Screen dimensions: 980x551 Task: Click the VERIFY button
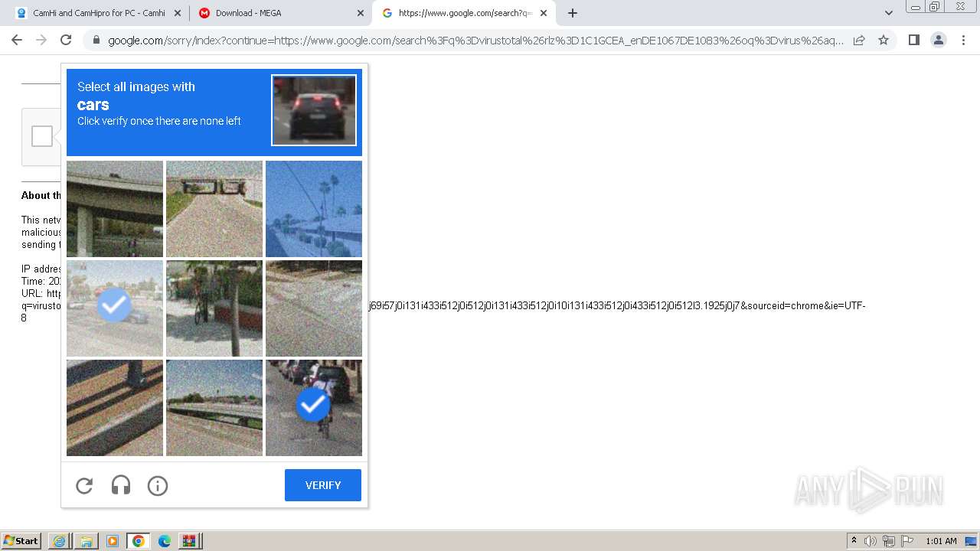point(323,485)
